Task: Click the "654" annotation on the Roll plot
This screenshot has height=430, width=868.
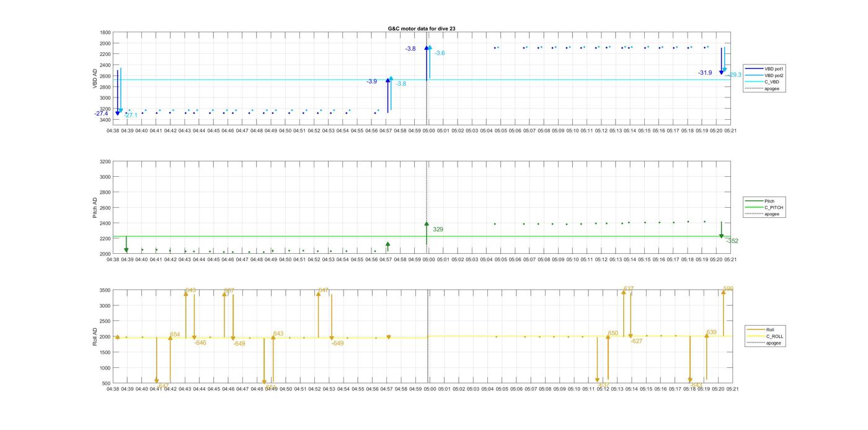Action: click(175, 334)
